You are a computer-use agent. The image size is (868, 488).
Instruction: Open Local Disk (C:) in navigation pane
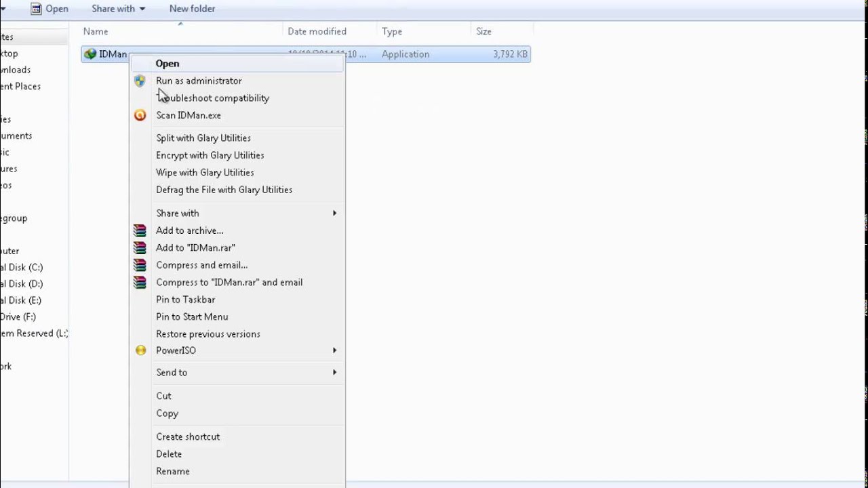point(21,267)
